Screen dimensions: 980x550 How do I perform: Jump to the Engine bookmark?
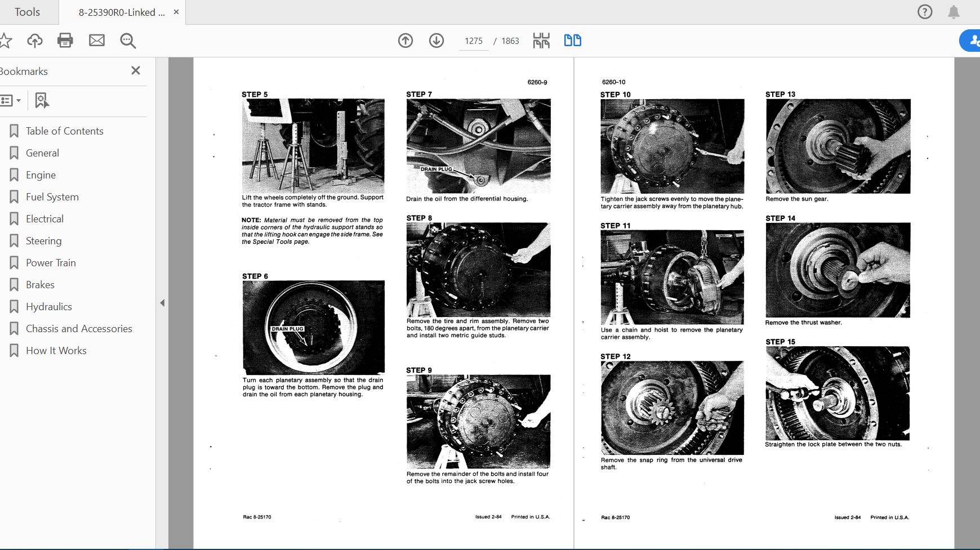coord(41,175)
